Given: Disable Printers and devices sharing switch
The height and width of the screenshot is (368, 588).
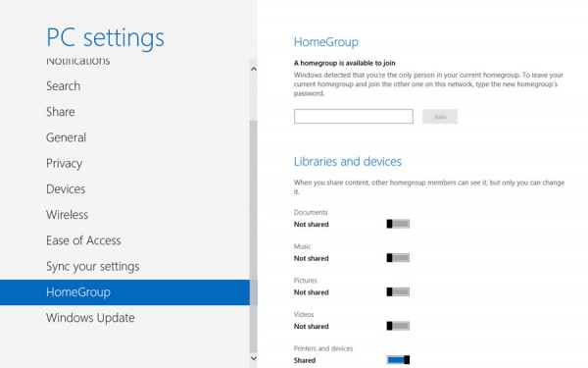Looking at the screenshot, I should coord(398,360).
